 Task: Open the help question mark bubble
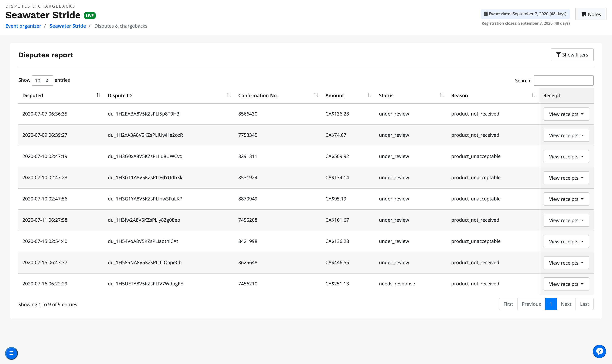[x=599, y=351]
